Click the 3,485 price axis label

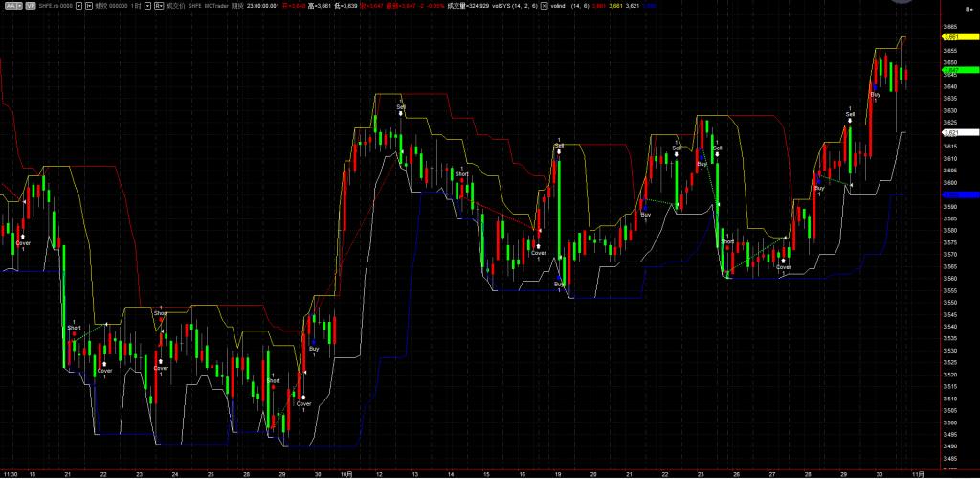tap(950, 458)
